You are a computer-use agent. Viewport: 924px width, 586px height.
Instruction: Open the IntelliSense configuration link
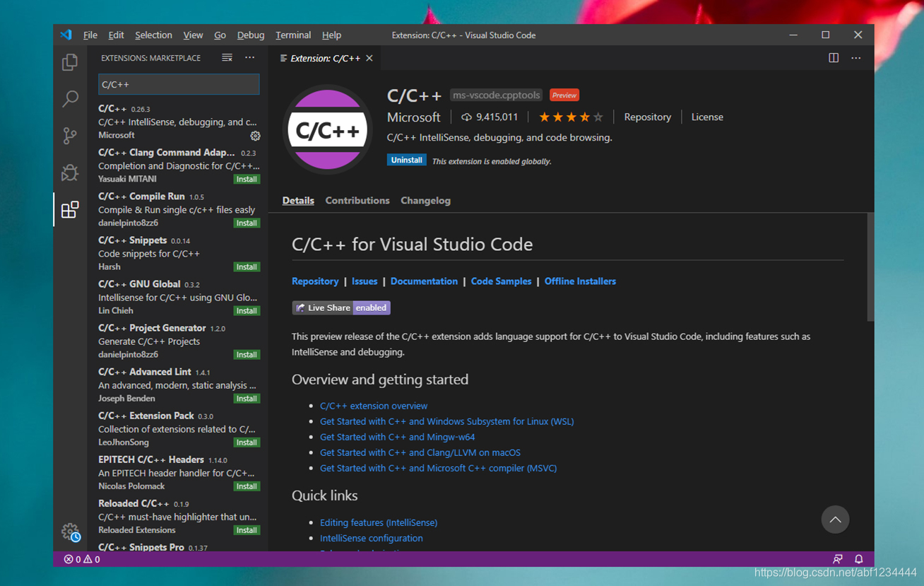(372, 538)
